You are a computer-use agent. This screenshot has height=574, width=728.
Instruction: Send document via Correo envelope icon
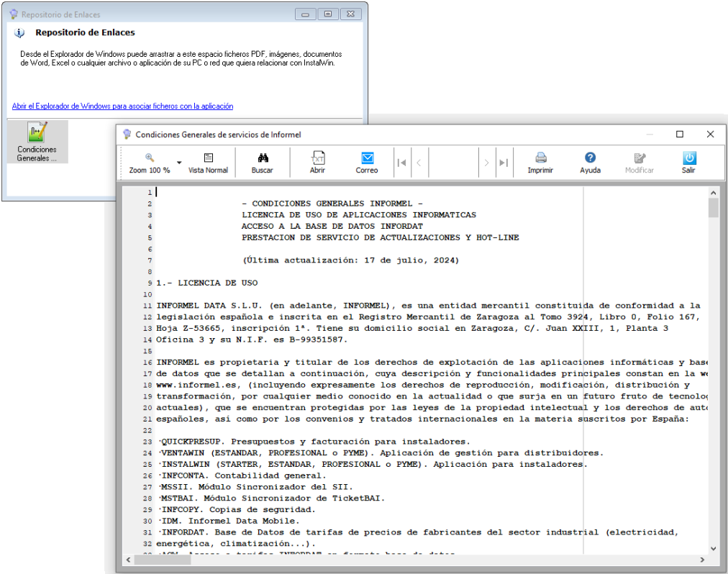click(x=368, y=158)
